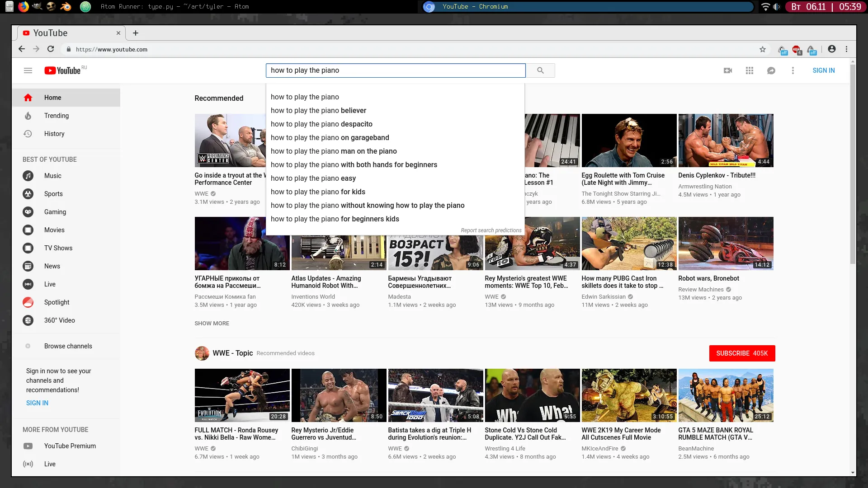This screenshot has height=488, width=868.
Task: Open the messages share icon
Action: (x=771, y=70)
